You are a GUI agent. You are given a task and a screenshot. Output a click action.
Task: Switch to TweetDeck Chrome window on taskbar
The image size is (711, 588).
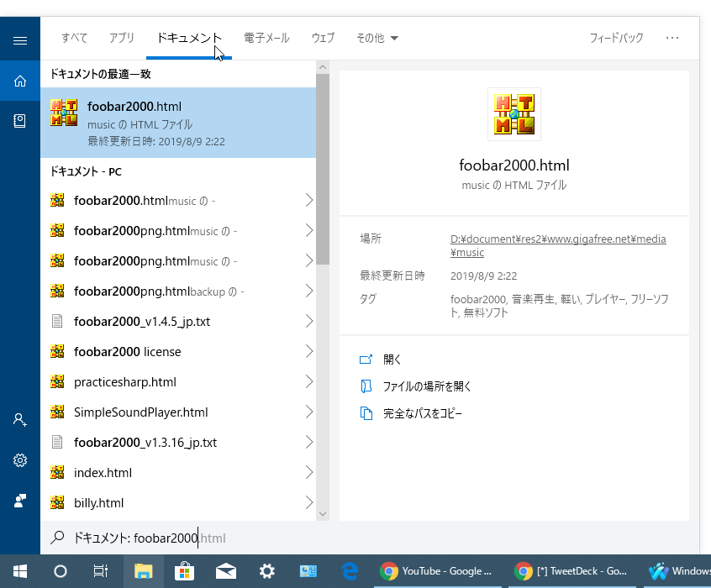point(572,571)
